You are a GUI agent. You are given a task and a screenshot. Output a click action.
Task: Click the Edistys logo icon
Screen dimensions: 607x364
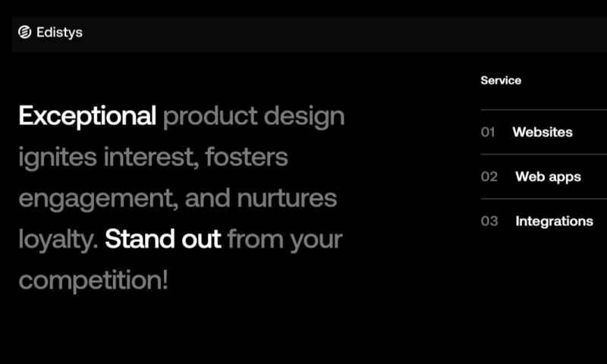(24, 33)
